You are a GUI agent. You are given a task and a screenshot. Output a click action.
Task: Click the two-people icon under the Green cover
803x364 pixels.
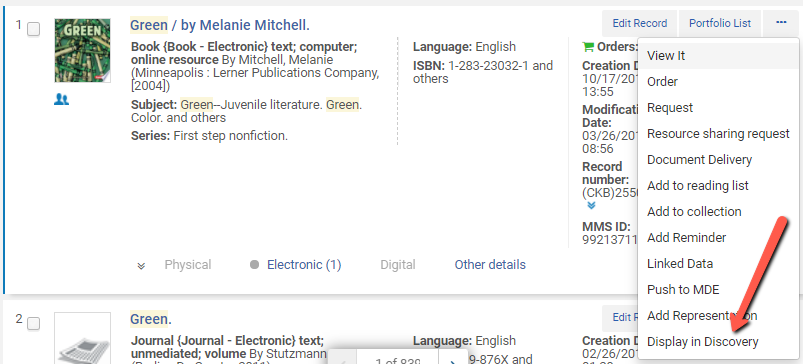point(61,100)
